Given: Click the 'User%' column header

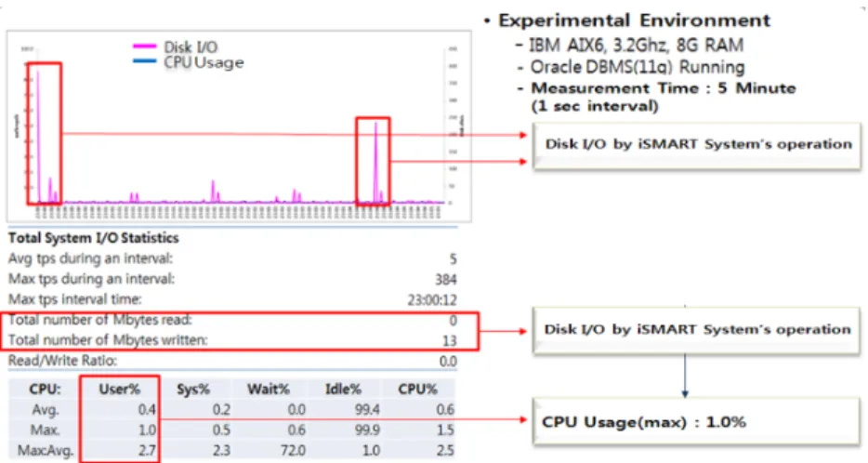Looking at the screenshot, I should [x=120, y=390].
